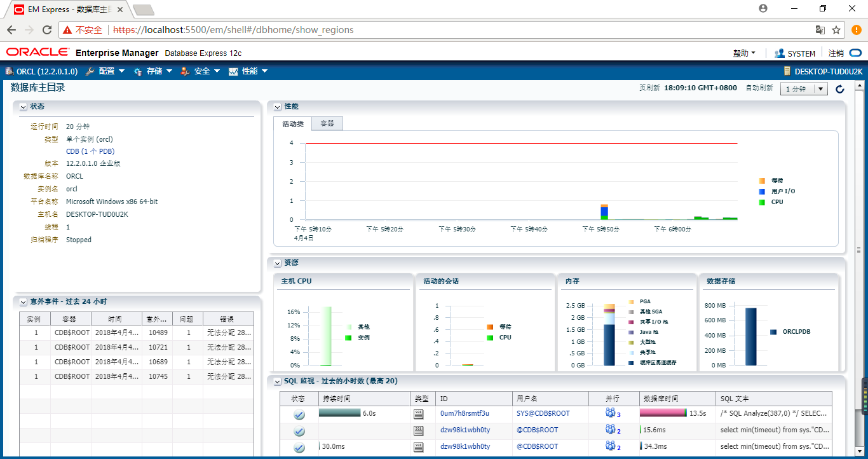Click status checkmark icon for 0um7h8rsmtf3u row

299,414
